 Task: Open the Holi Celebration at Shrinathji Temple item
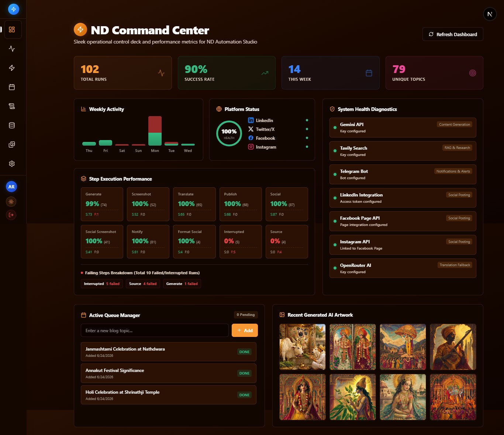[x=169, y=395]
